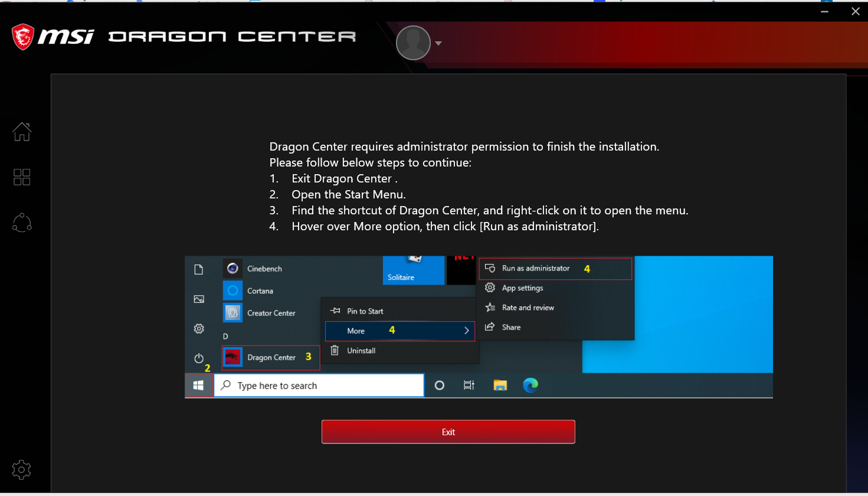The height and width of the screenshot is (496, 868).
Task: Click the Pictures icon in the tutorial Start menu
Action: coord(199,299)
